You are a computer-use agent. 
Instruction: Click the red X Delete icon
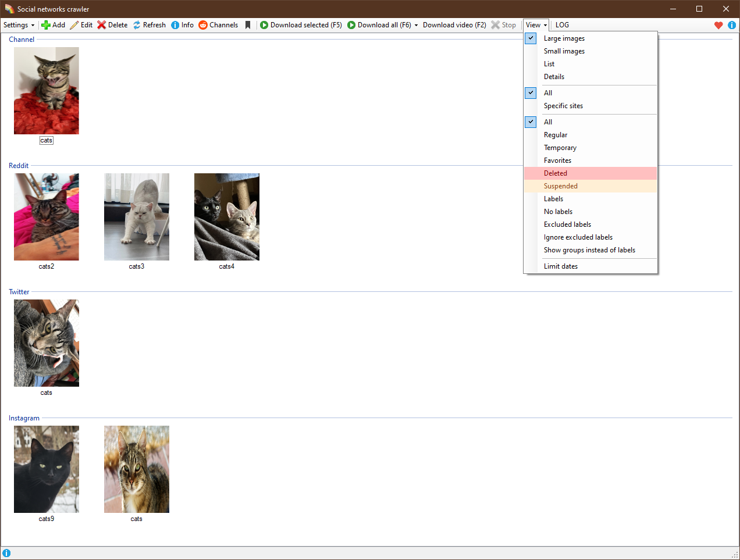[x=102, y=25]
